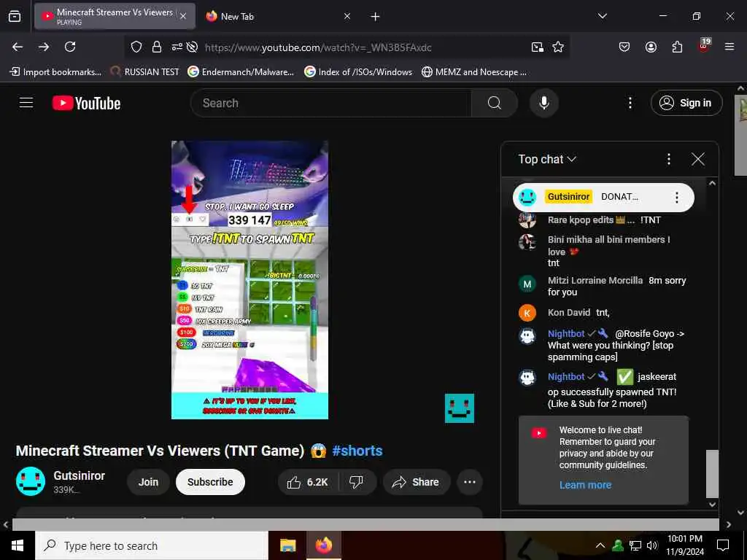Focus the YouTube search field
The height and width of the screenshot is (560, 747).
click(331, 103)
